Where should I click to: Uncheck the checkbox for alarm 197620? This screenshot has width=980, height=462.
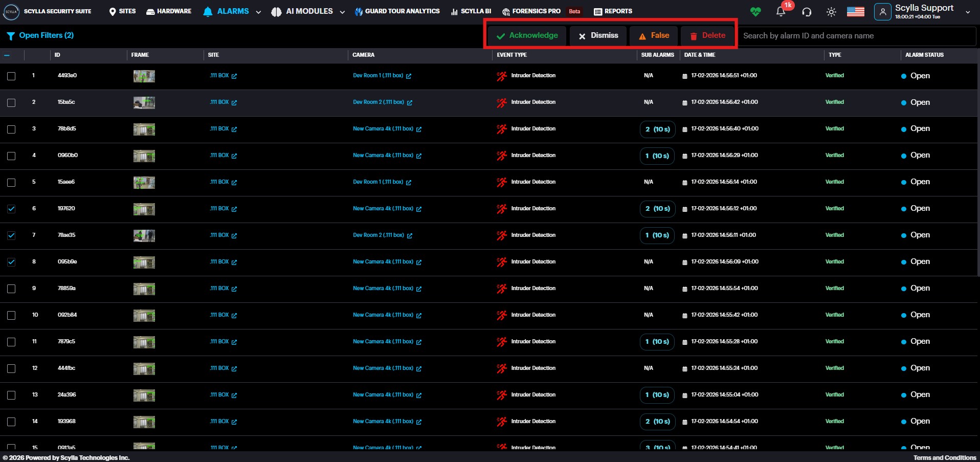(11, 209)
